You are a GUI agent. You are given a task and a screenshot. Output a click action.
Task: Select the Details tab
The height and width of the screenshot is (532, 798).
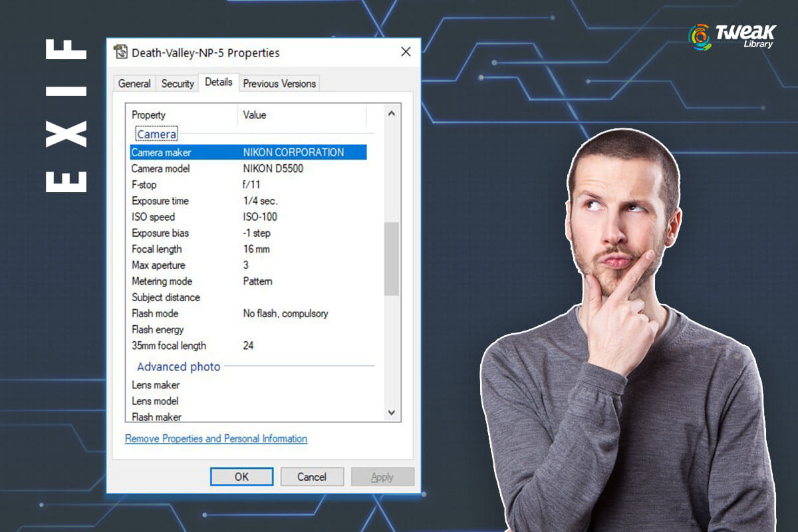[x=218, y=82]
